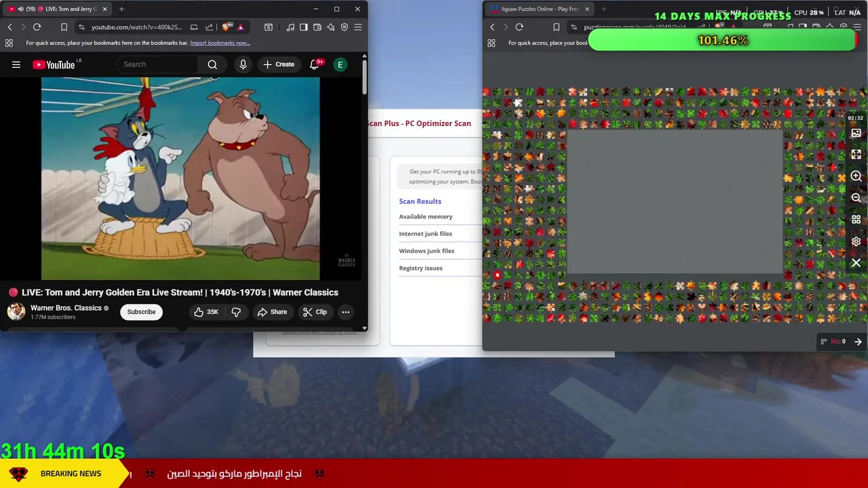This screenshot has width=868, height=488.
Task: Close the jigsaw puzzle with X icon
Action: [856, 263]
